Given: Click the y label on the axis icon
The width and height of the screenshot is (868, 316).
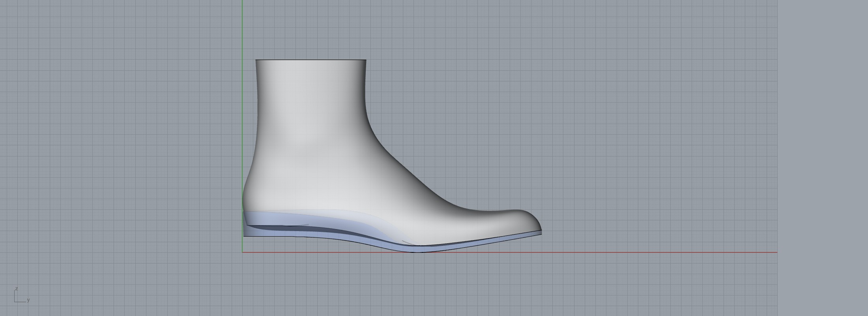Looking at the screenshot, I should [28, 300].
